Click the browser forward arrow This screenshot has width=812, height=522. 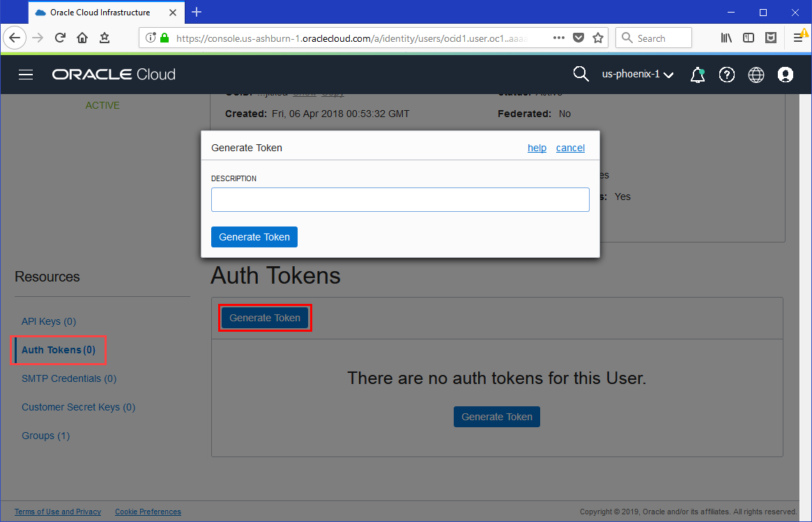[x=37, y=38]
